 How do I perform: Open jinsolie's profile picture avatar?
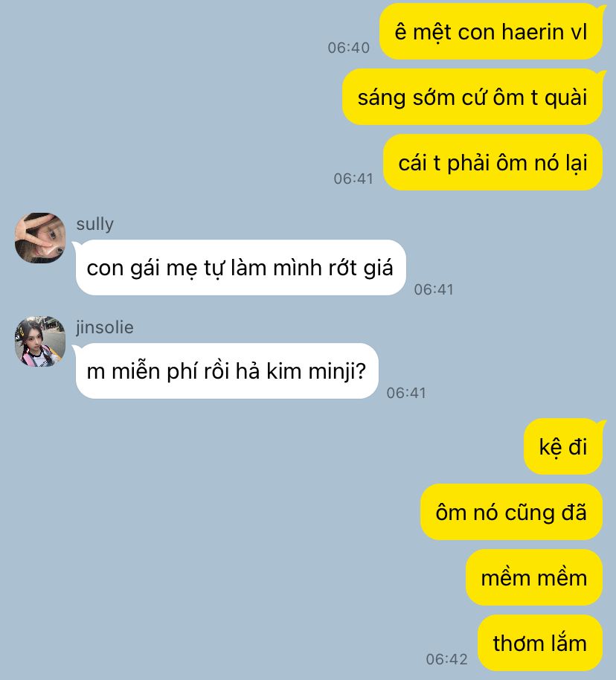(40, 341)
